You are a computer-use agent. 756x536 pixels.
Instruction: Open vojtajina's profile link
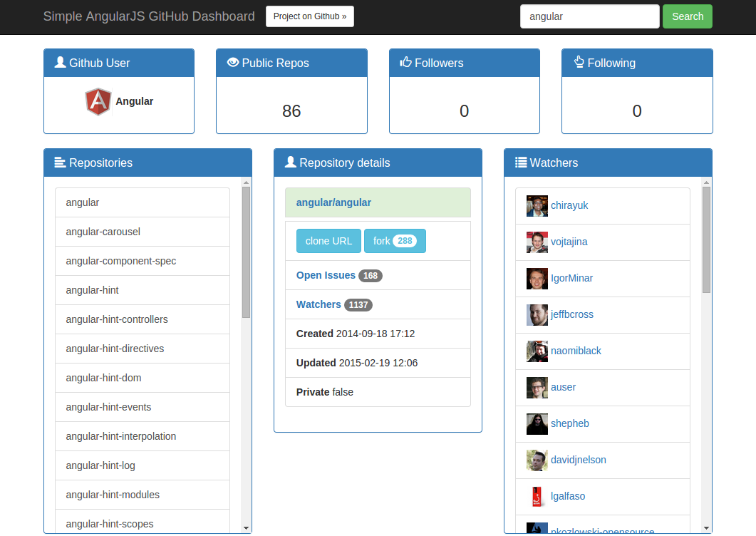[569, 242]
